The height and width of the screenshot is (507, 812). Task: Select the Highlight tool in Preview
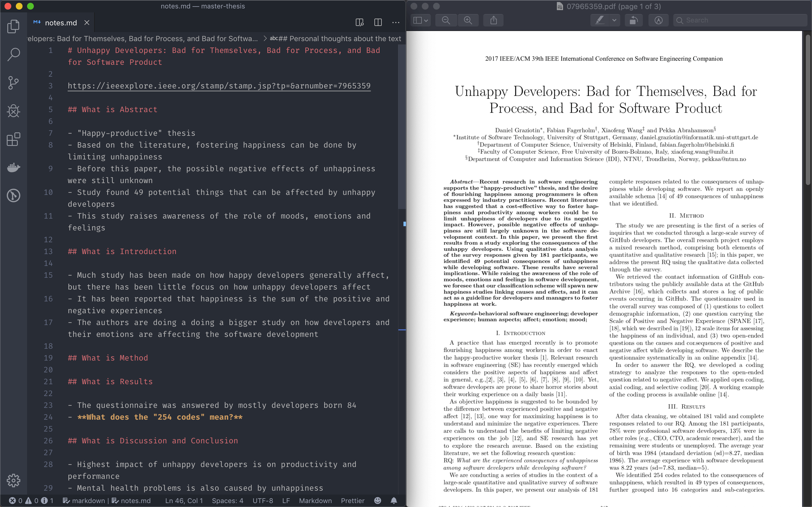600,20
